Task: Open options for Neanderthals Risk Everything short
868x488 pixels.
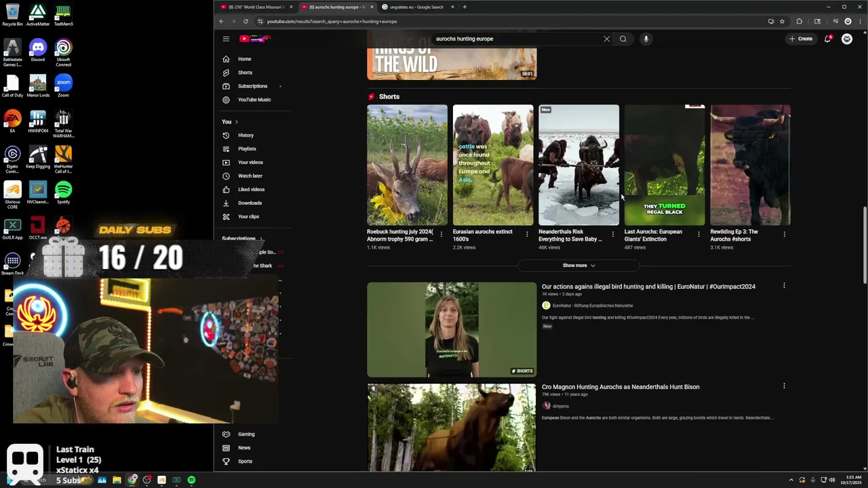Action: tap(612, 235)
